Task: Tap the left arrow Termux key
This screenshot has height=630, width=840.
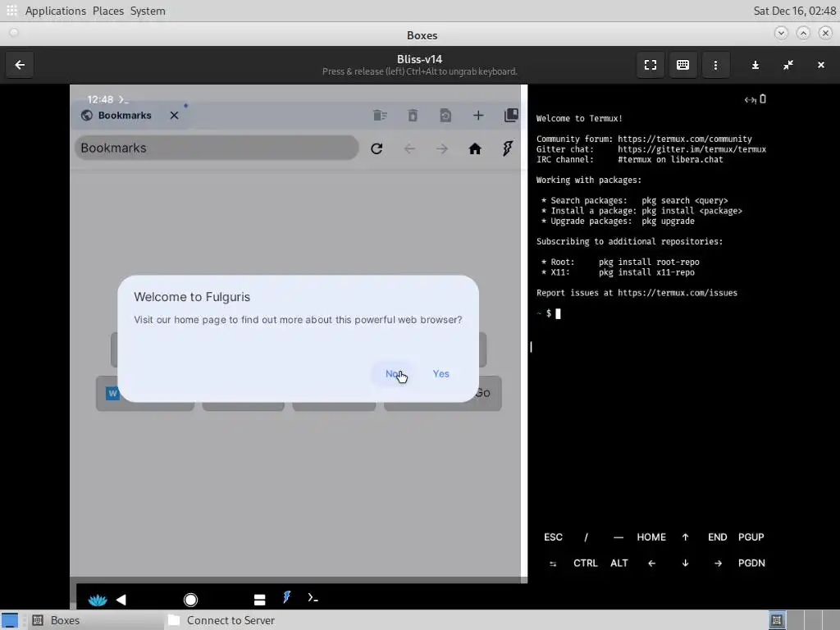Action: pos(651,563)
